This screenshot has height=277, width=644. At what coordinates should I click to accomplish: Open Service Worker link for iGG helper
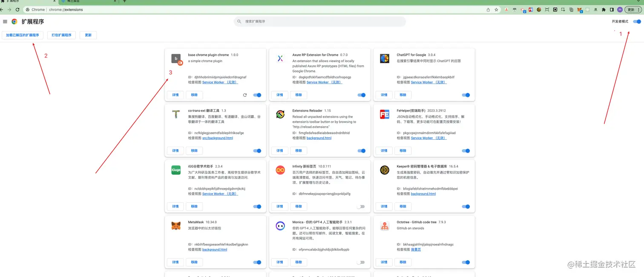(x=220, y=194)
